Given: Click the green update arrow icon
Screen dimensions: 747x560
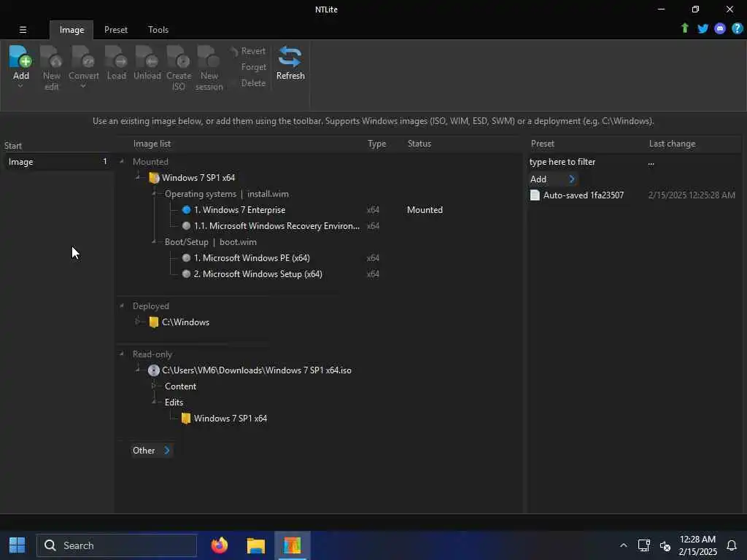Looking at the screenshot, I should pos(684,28).
